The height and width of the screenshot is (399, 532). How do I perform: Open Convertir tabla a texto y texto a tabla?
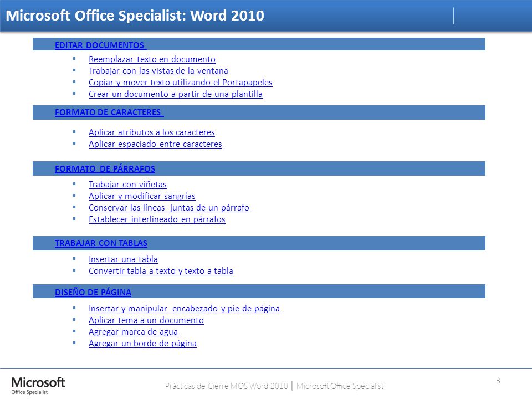coord(161,271)
